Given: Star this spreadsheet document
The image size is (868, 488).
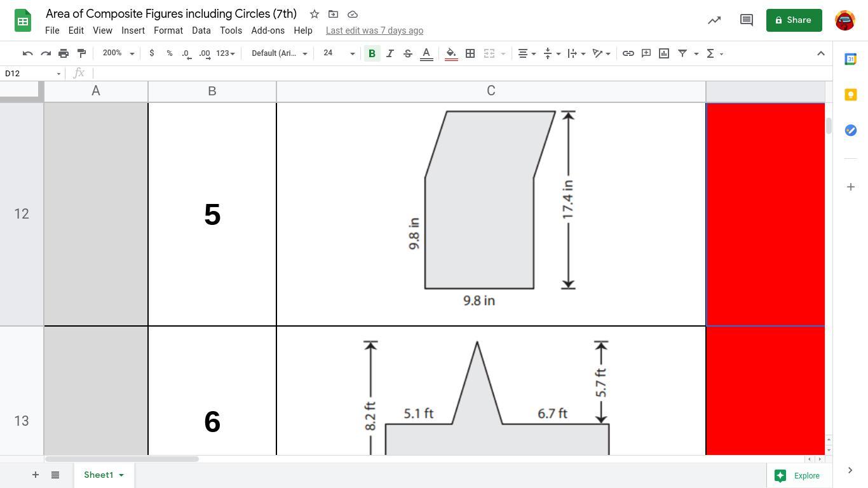Looking at the screenshot, I should tap(314, 14).
